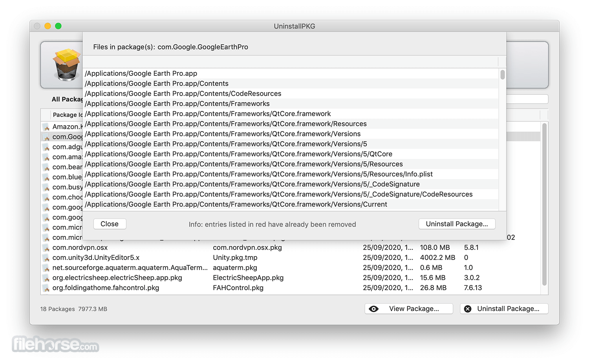Select file row ending in 'Pro.app/Contents'
The height and width of the screenshot is (364, 589).
(291, 84)
